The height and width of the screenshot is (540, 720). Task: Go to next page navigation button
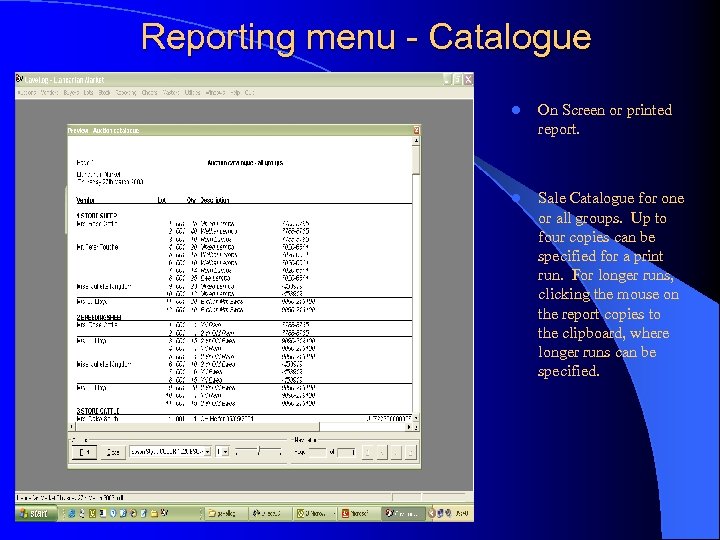pyautogui.click(x=396, y=452)
